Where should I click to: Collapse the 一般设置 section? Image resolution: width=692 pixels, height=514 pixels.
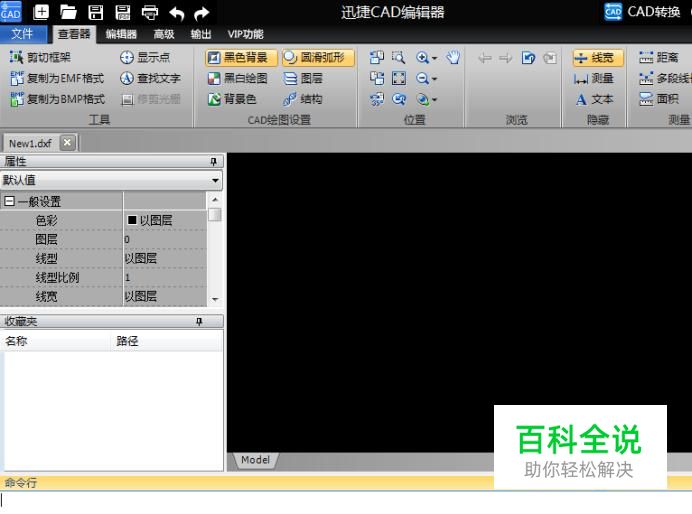click(x=9, y=202)
